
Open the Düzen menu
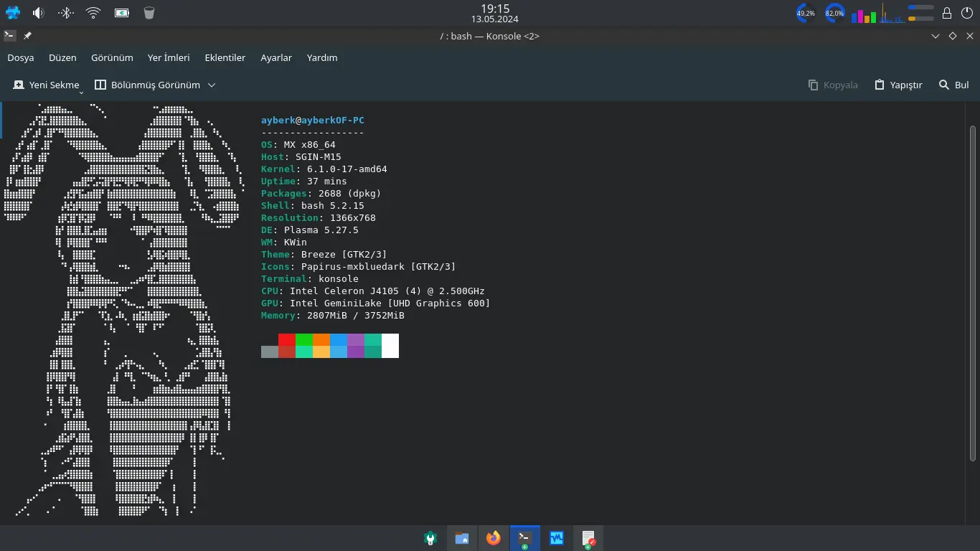(62, 57)
